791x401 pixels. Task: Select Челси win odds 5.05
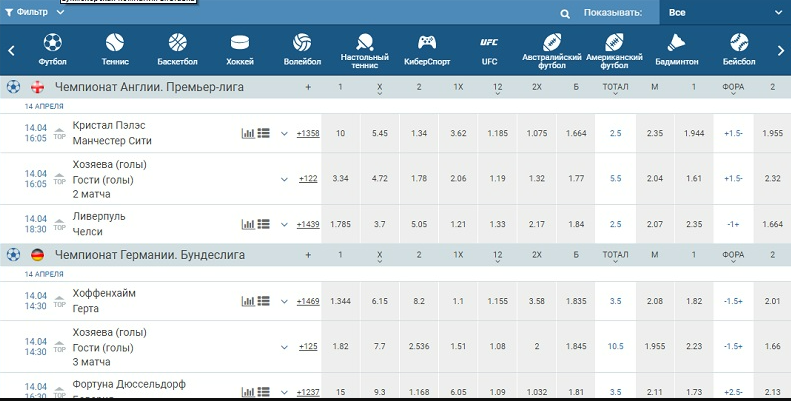click(419, 224)
